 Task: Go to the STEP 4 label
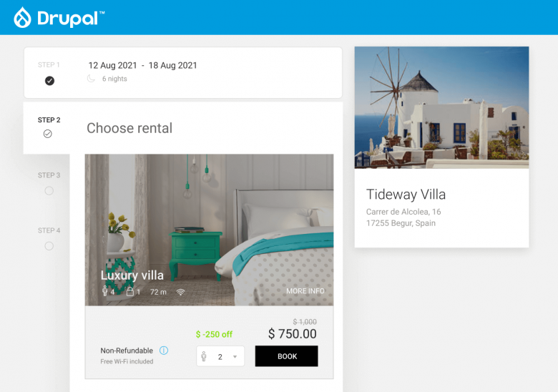(x=49, y=230)
